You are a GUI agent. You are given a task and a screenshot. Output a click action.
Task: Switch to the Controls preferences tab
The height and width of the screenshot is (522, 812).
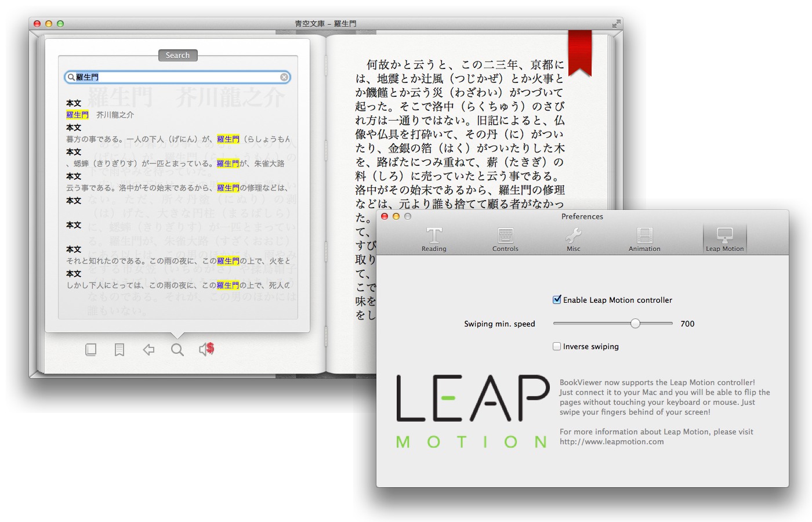[505, 239]
